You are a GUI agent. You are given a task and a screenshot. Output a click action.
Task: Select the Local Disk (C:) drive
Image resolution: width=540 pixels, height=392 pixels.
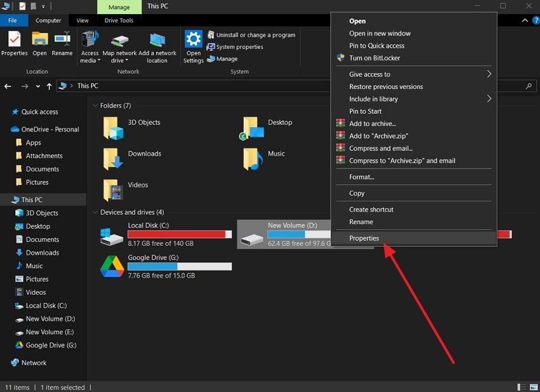pyautogui.click(x=166, y=234)
